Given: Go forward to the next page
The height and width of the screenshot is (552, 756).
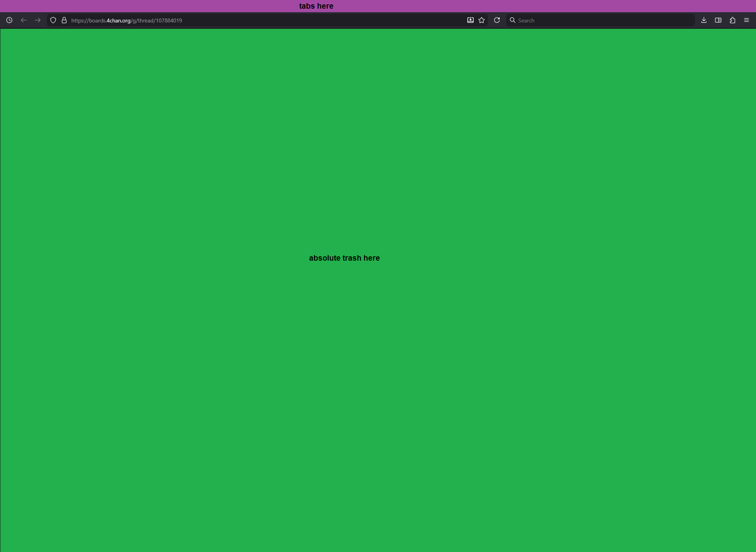Looking at the screenshot, I should click(x=38, y=20).
